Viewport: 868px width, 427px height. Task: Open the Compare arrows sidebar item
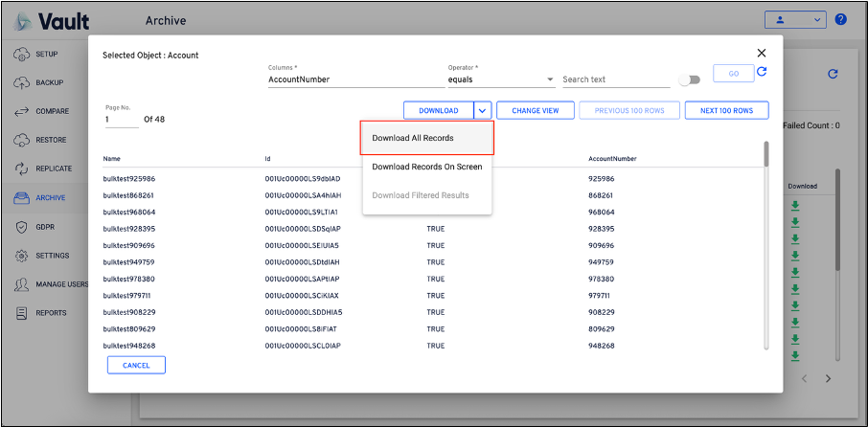pyautogui.click(x=52, y=111)
